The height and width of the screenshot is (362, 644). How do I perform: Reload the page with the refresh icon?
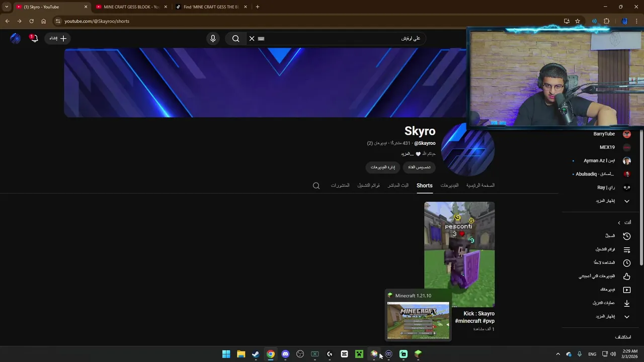pyautogui.click(x=31, y=21)
